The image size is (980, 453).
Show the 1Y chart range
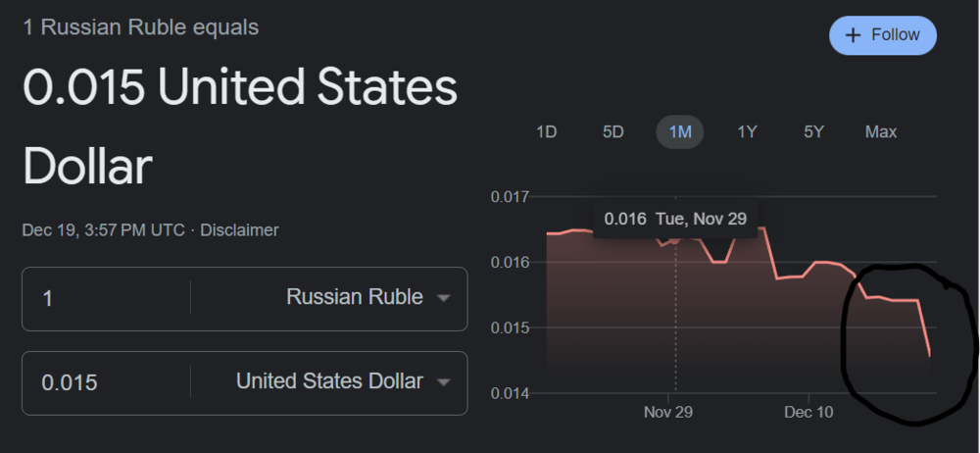tap(747, 131)
